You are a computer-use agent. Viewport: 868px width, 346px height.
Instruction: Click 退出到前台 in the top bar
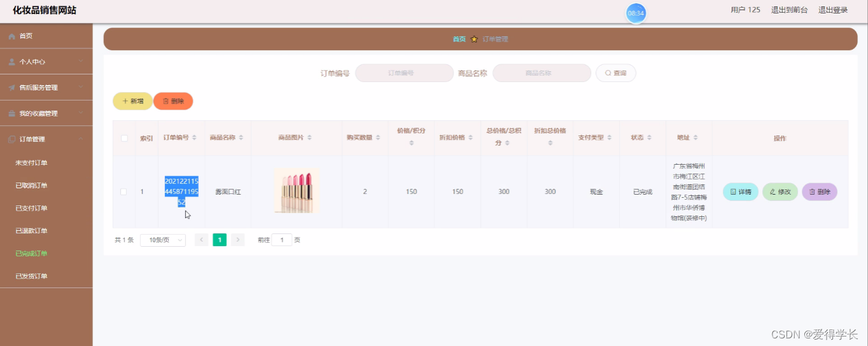[x=789, y=10]
